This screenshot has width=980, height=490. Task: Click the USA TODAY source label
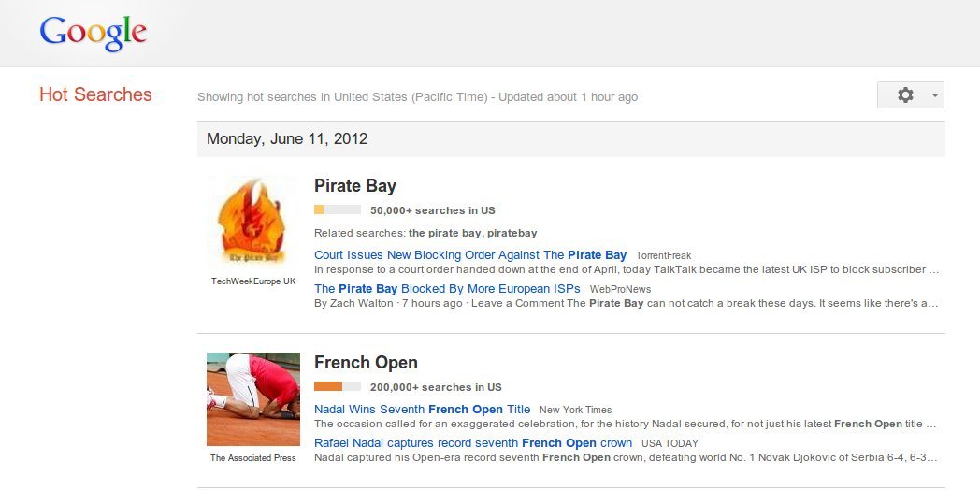click(x=670, y=443)
